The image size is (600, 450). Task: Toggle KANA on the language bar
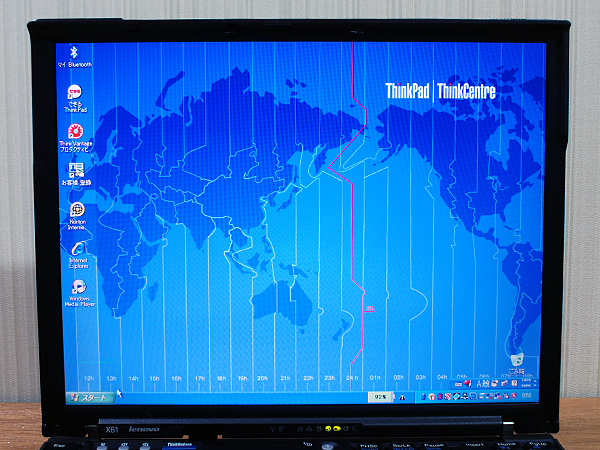coord(526,385)
